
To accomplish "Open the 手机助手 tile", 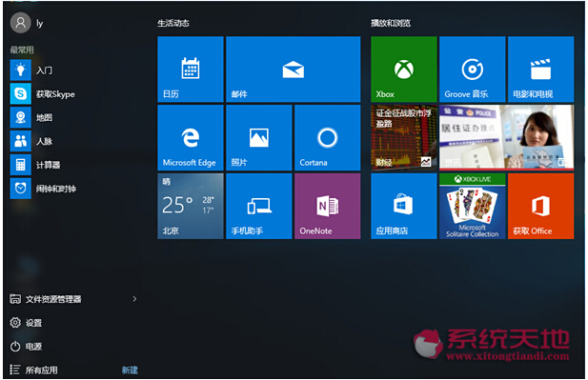I will click(x=259, y=206).
